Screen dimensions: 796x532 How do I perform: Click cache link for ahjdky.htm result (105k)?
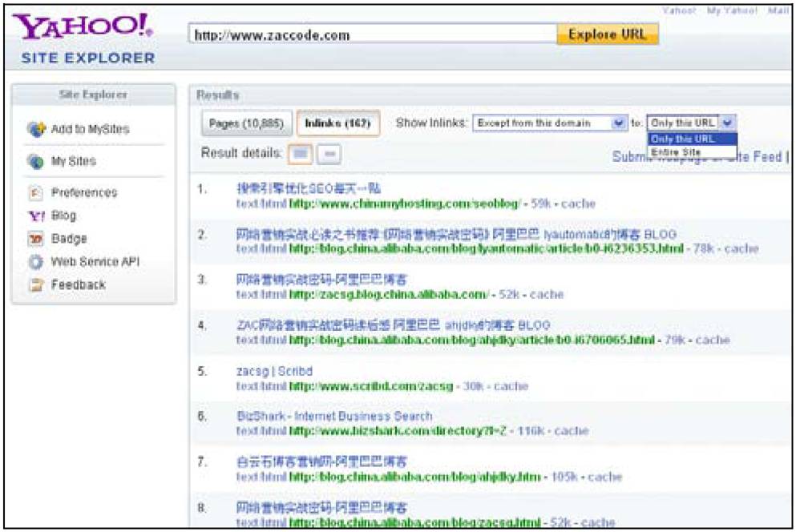click(605, 478)
